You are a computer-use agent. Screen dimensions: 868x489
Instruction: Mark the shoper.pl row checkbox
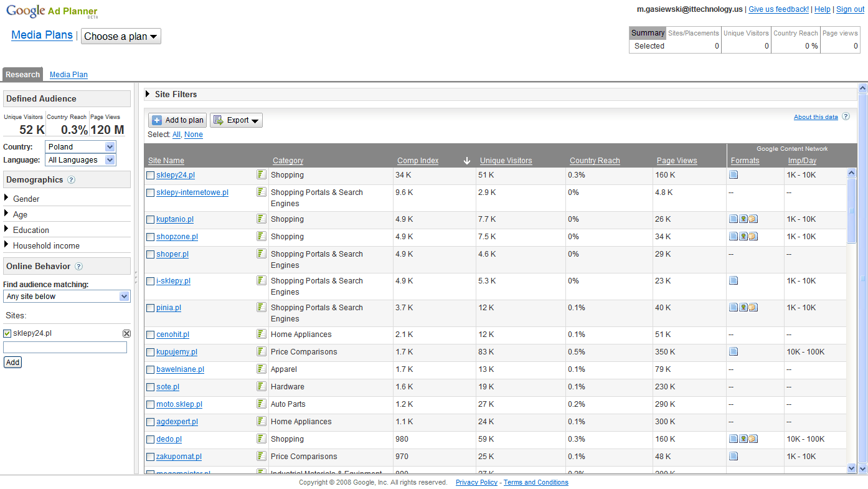pyautogui.click(x=150, y=255)
